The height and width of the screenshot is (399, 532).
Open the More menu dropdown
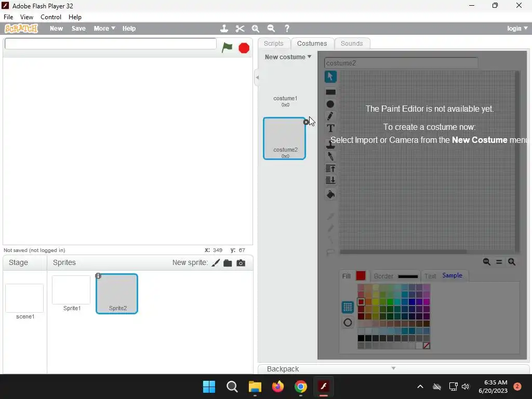point(104,29)
